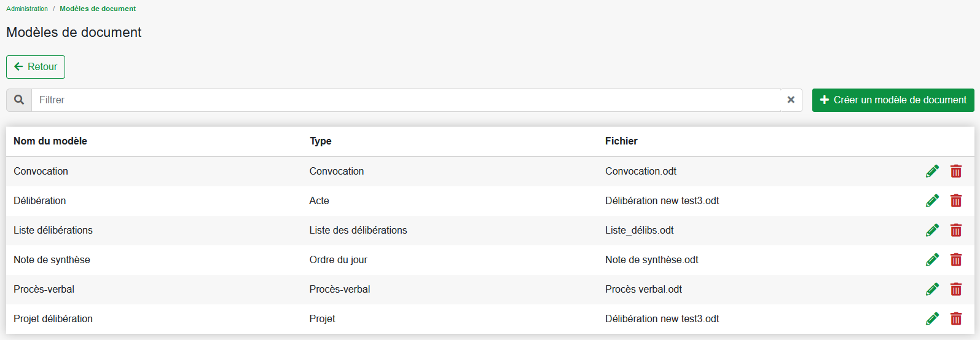Open Administration breadcrumb link

tap(27, 9)
